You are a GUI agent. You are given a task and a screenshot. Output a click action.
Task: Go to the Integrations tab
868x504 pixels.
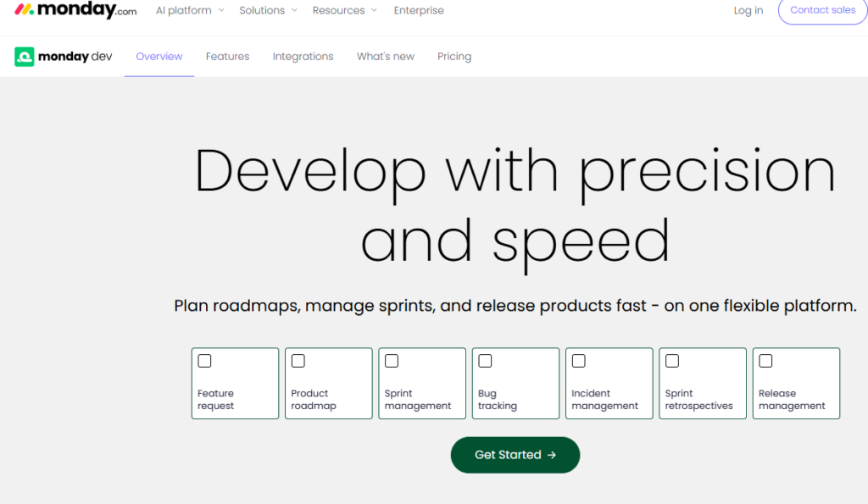point(303,57)
